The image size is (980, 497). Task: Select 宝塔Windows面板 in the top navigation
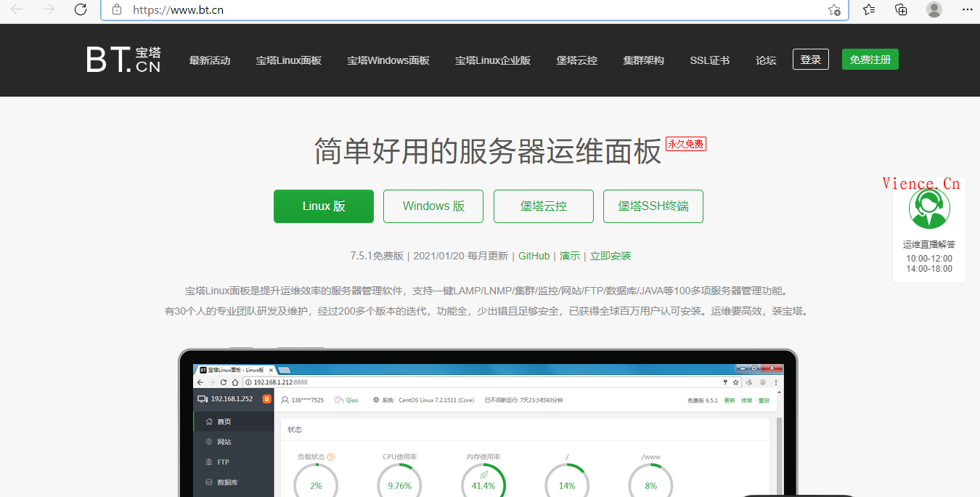pyautogui.click(x=388, y=60)
